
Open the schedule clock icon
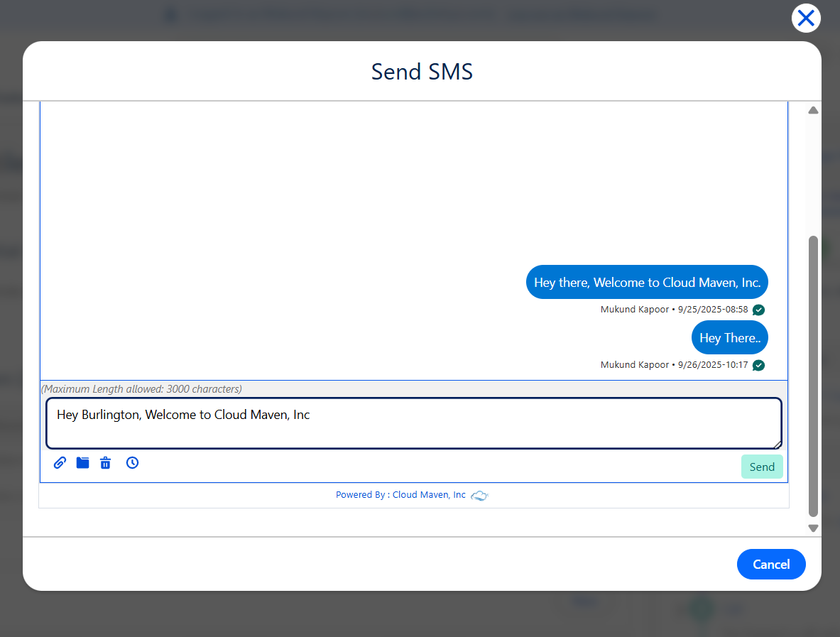[x=132, y=463]
